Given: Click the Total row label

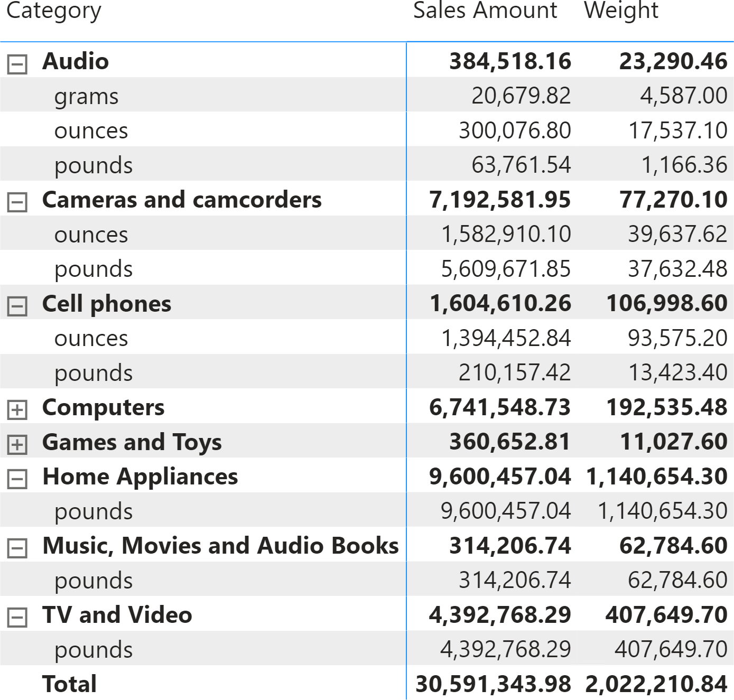Looking at the screenshot, I should (69, 684).
